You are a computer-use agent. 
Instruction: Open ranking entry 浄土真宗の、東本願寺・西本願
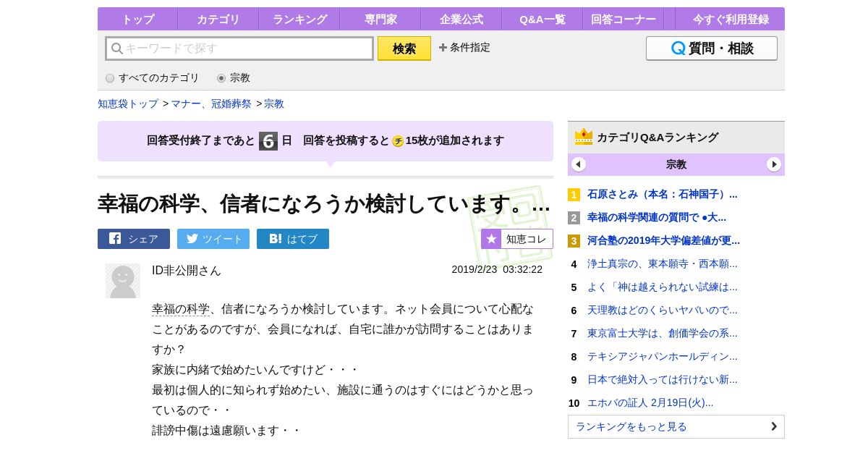coord(663,263)
